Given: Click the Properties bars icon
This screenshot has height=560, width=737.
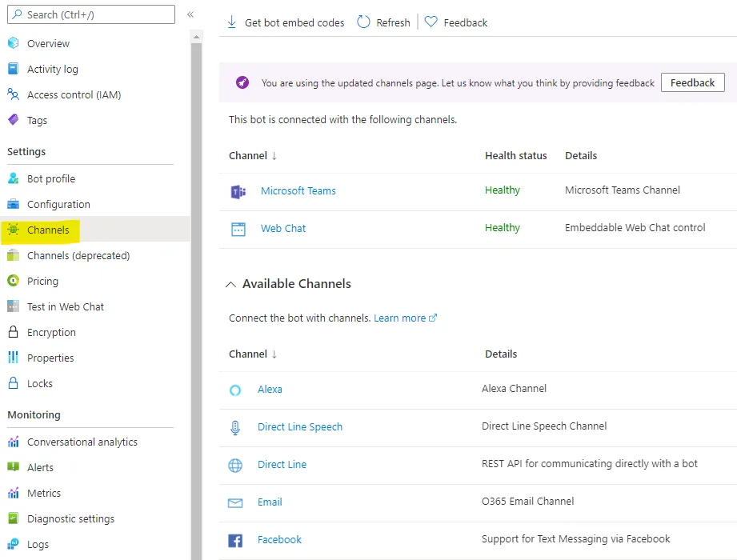Looking at the screenshot, I should 13,358.
